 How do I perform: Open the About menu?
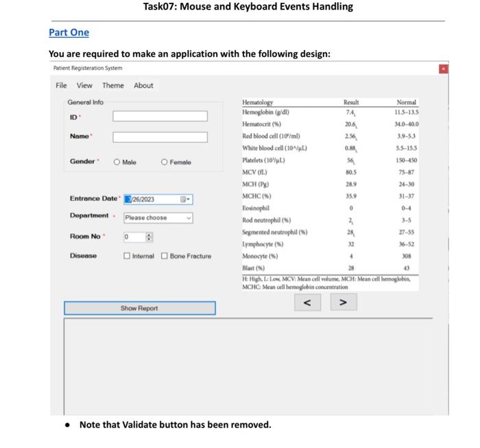point(143,86)
